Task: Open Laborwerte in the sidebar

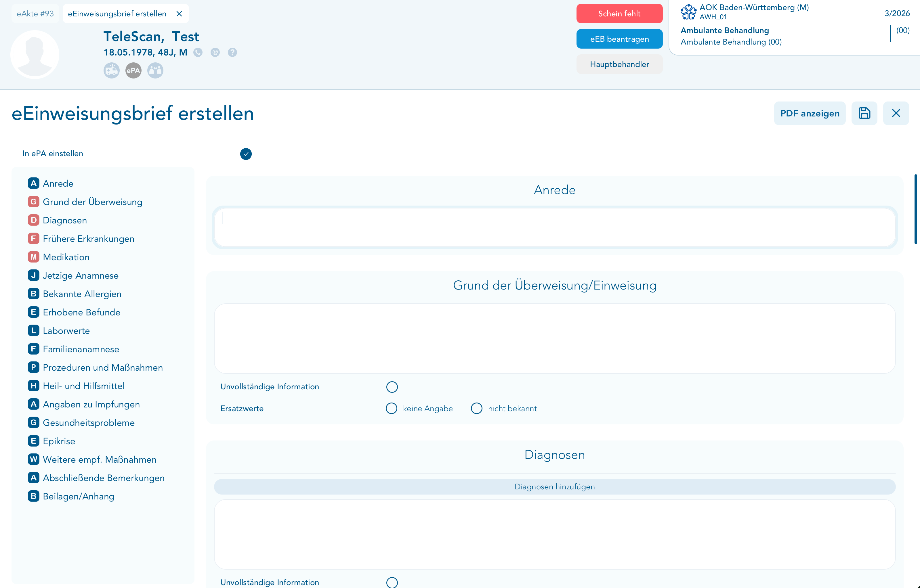Action: [59, 331]
